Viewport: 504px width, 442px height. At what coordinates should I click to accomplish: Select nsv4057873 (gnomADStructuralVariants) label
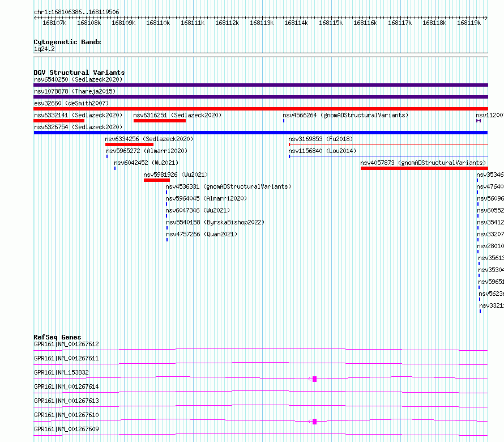[423, 163]
